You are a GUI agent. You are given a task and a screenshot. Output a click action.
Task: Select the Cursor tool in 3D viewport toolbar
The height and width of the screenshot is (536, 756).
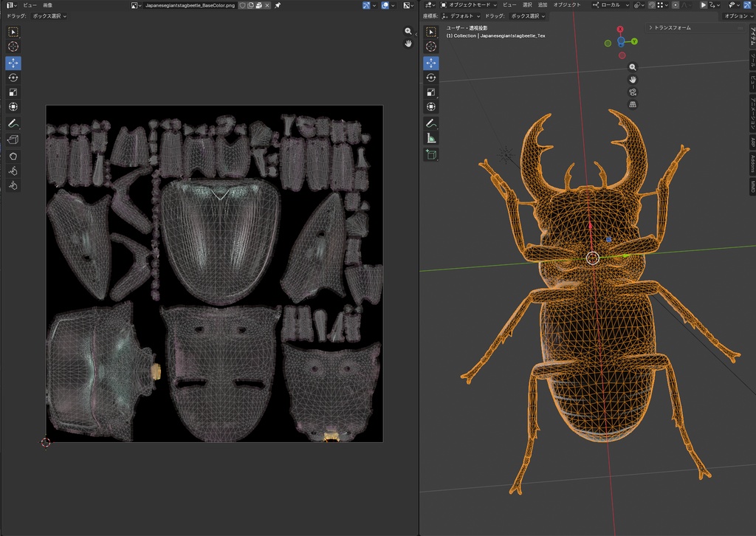(x=431, y=47)
